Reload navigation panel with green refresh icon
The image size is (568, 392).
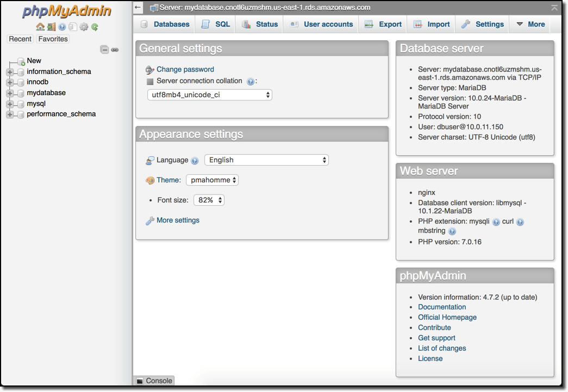[95, 27]
